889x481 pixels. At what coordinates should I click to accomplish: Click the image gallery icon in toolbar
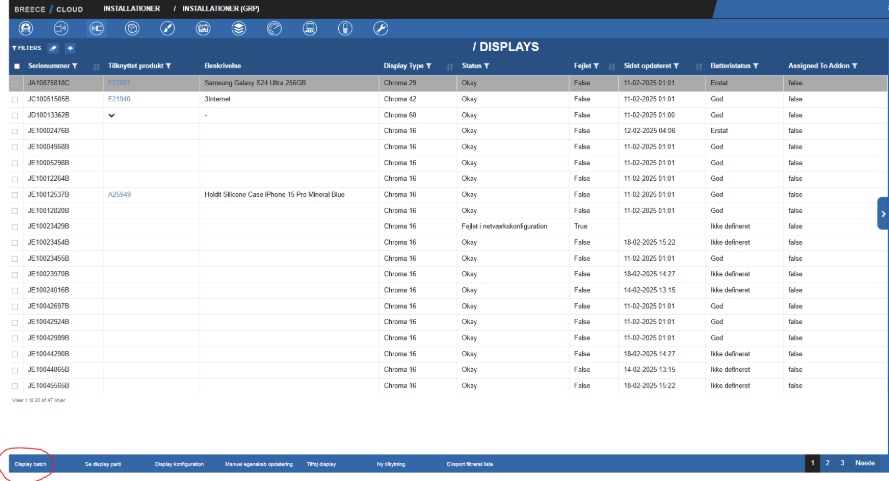point(203,28)
